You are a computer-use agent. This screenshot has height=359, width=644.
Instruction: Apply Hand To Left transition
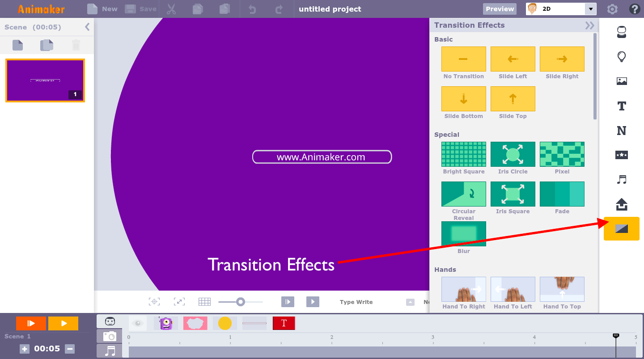point(513,289)
